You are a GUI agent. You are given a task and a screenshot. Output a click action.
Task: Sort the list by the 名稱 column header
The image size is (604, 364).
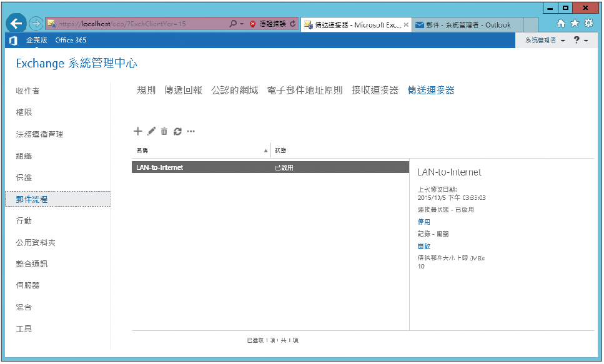[201, 150]
